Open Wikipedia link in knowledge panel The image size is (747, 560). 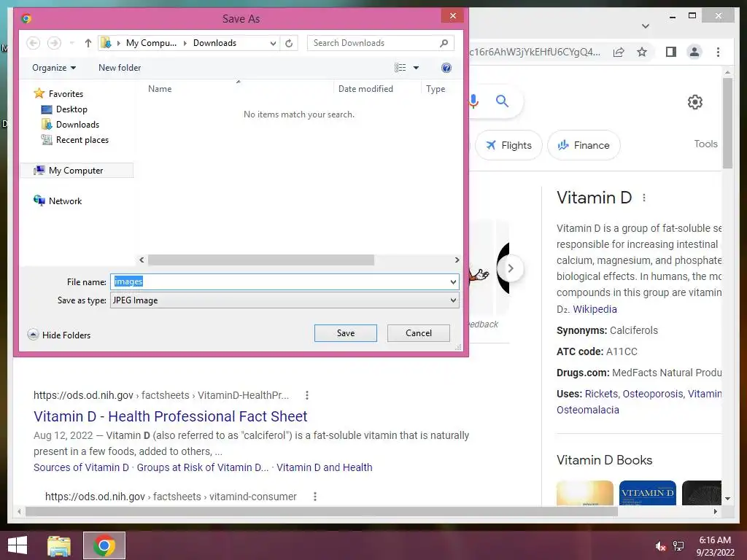click(595, 309)
